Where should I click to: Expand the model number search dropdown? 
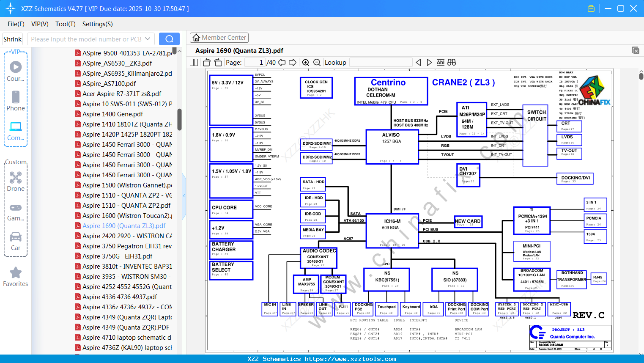click(x=148, y=39)
